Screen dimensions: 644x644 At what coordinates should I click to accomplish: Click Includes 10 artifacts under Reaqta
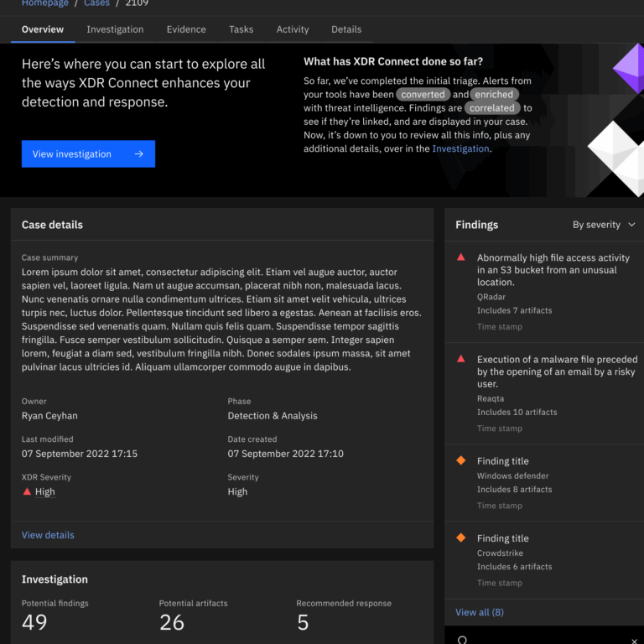pyautogui.click(x=517, y=413)
